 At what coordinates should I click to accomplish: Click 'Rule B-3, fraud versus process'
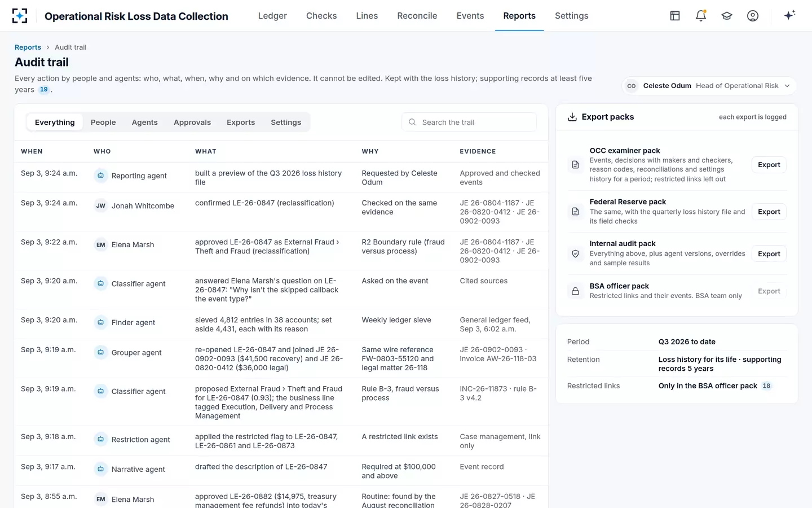(400, 393)
